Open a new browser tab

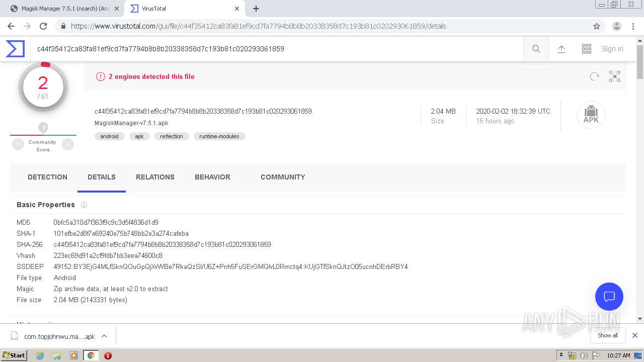coord(256,9)
